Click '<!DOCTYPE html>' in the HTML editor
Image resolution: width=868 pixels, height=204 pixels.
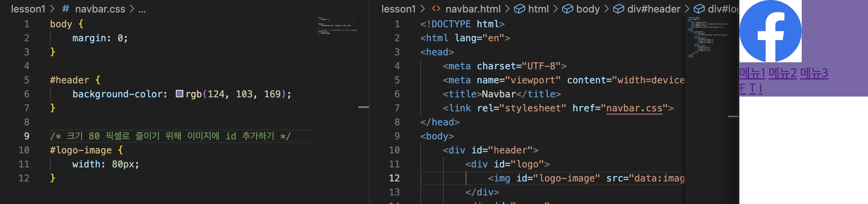point(462,24)
